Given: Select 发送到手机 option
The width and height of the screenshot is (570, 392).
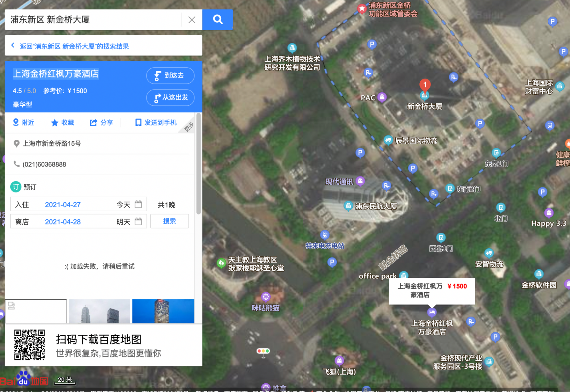Looking at the screenshot, I should click(156, 123).
